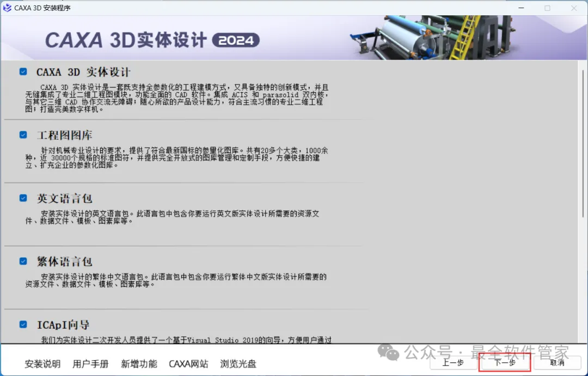Toggle the 英文语言包 checkbox
This screenshot has width=588, height=376.
tap(23, 198)
